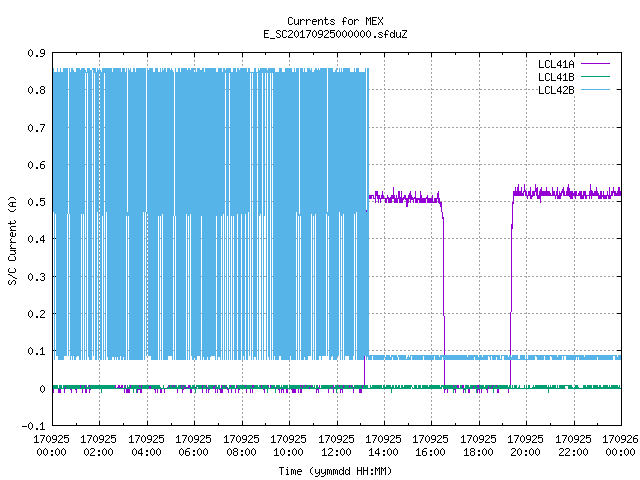Click the '170925 12:00' time tick label
The height and width of the screenshot is (480, 640).
pyautogui.click(x=336, y=446)
